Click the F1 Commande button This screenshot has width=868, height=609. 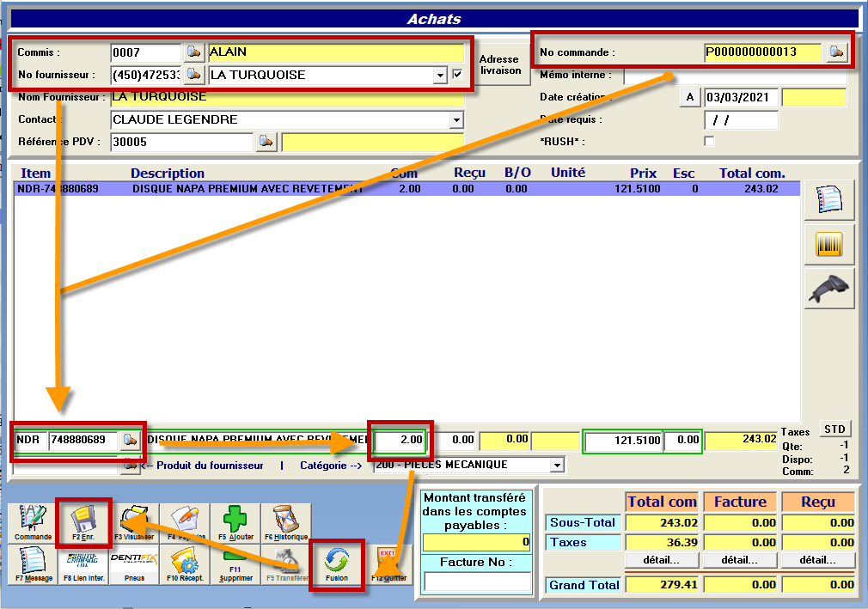tap(33, 523)
